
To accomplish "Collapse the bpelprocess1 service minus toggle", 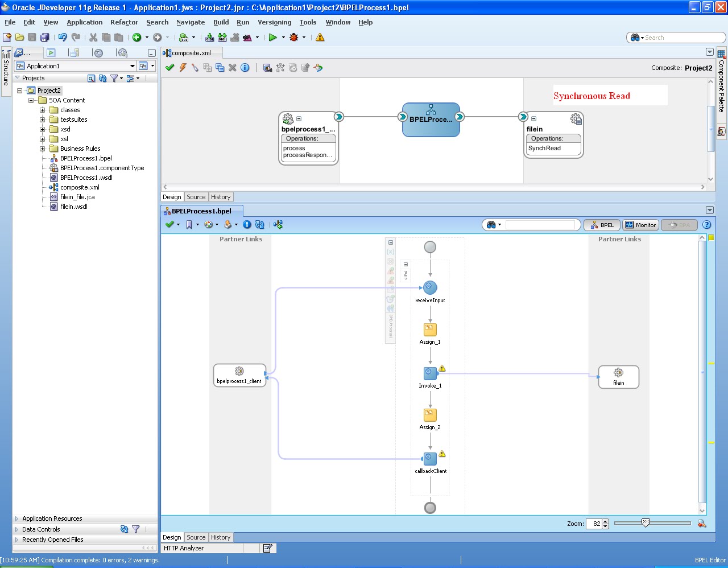I will coord(299,119).
